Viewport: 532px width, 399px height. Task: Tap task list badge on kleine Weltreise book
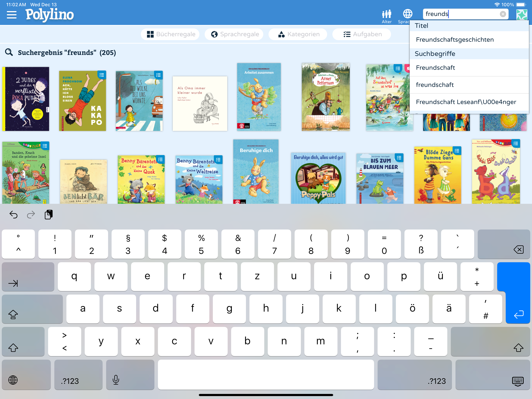point(218,159)
